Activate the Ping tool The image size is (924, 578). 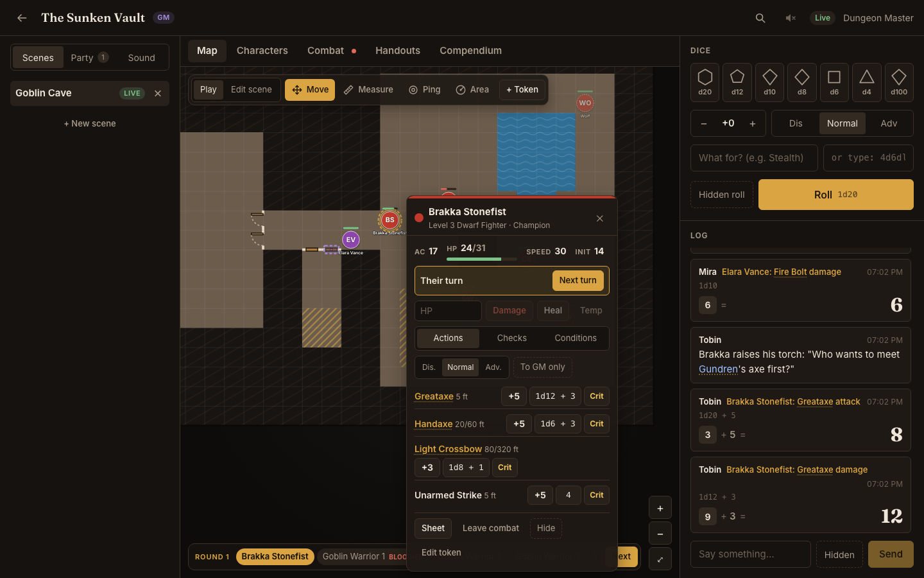click(425, 90)
